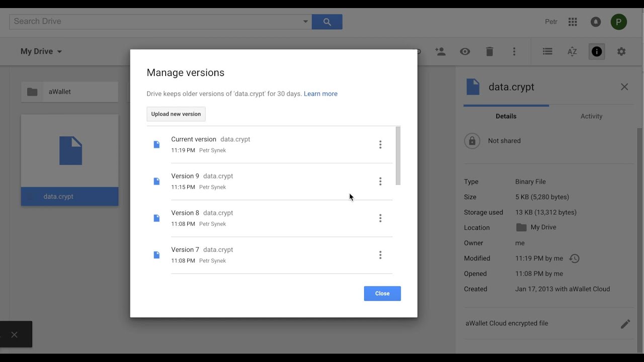Select the Details tab
The width and height of the screenshot is (644, 362).
pos(506,116)
